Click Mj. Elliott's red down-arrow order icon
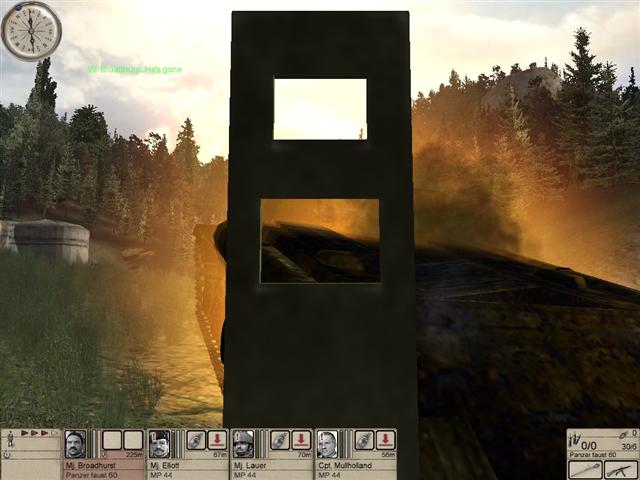Screen dimensions: 640x480 click(217, 440)
